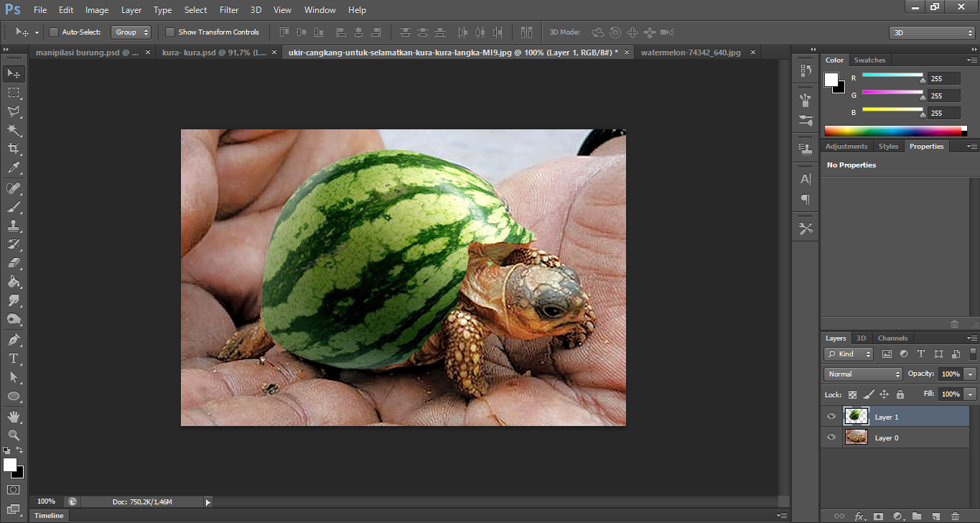Open the Brush Presets panel icon
This screenshot has height=523, width=980.
[x=805, y=99]
